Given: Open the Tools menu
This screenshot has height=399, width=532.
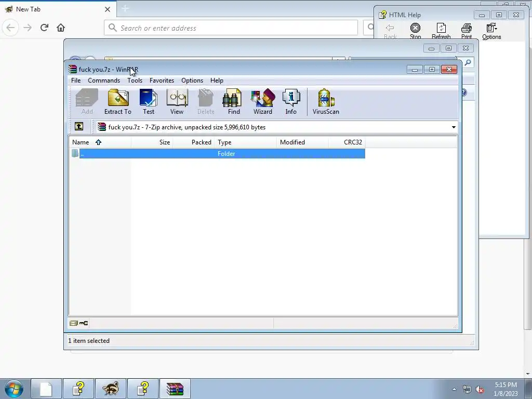Looking at the screenshot, I should [x=135, y=81].
